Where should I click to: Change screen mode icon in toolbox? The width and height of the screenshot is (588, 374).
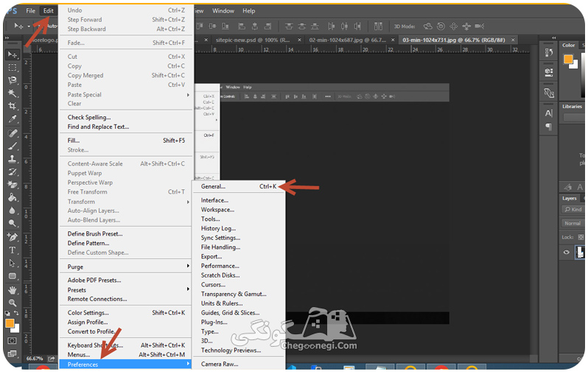12,353
